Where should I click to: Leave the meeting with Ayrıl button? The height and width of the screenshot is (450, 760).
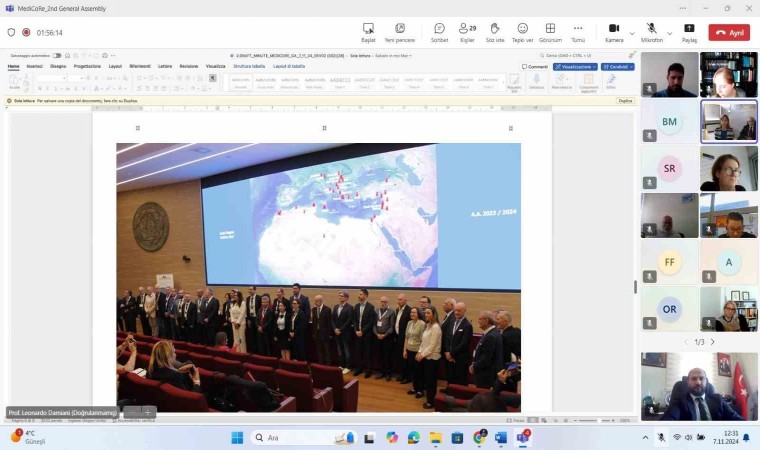729,32
